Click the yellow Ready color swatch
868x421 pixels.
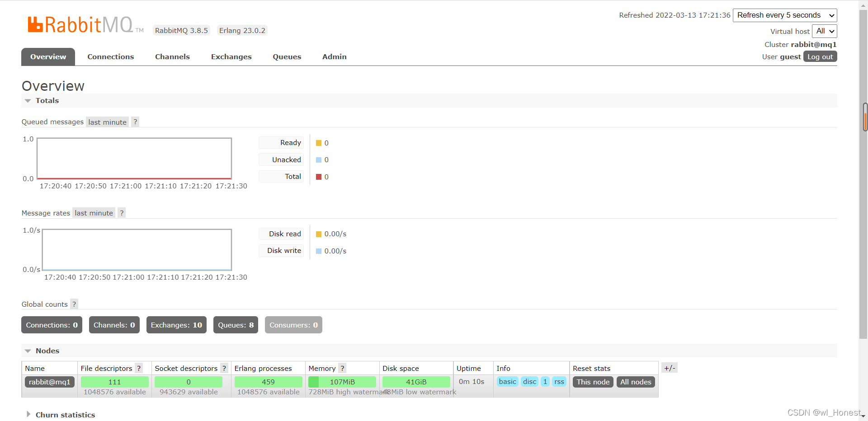(x=319, y=143)
